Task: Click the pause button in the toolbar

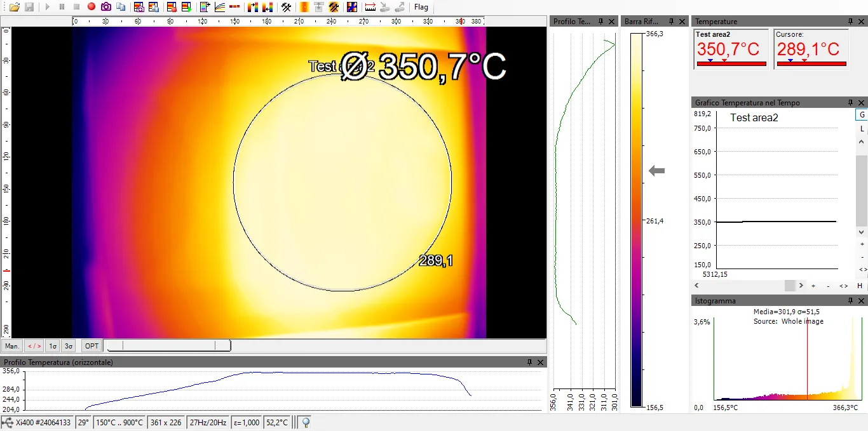Action: click(62, 7)
